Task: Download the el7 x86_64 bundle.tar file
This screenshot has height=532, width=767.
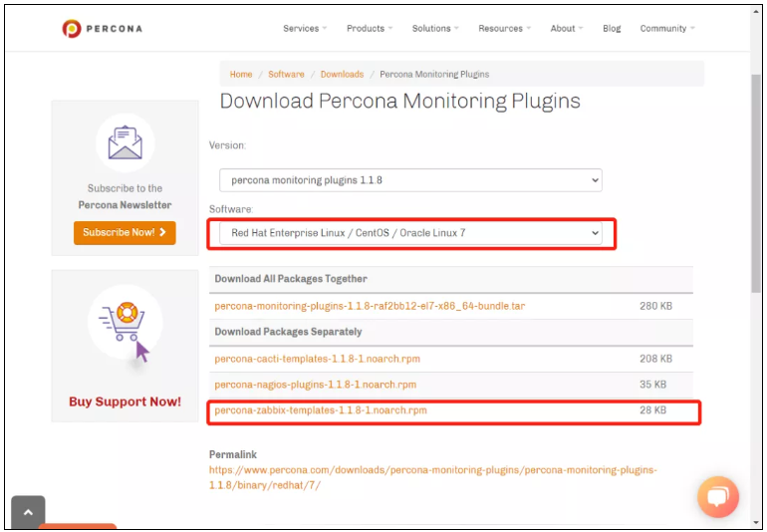Action: click(370, 307)
